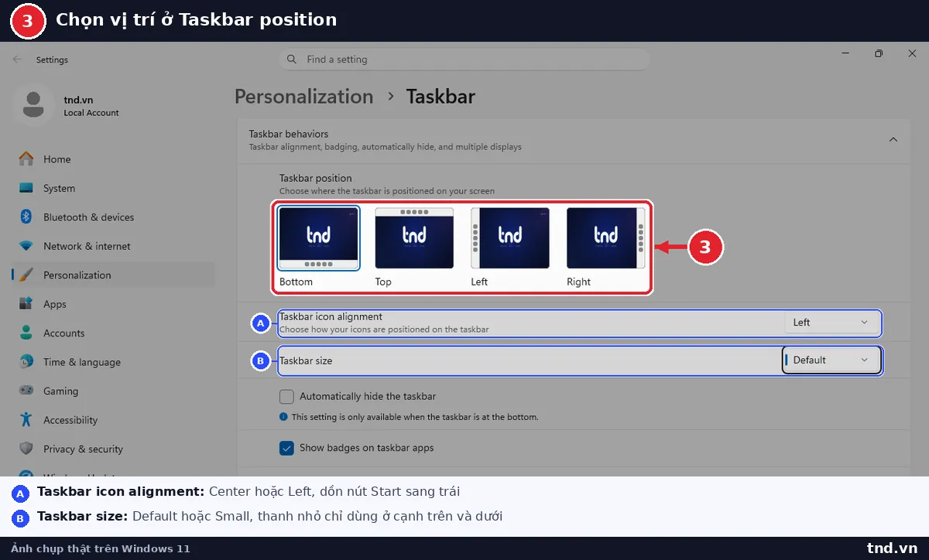The height and width of the screenshot is (560, 929).
Task: Maximize the Settings window
Action: coord(879,53)
